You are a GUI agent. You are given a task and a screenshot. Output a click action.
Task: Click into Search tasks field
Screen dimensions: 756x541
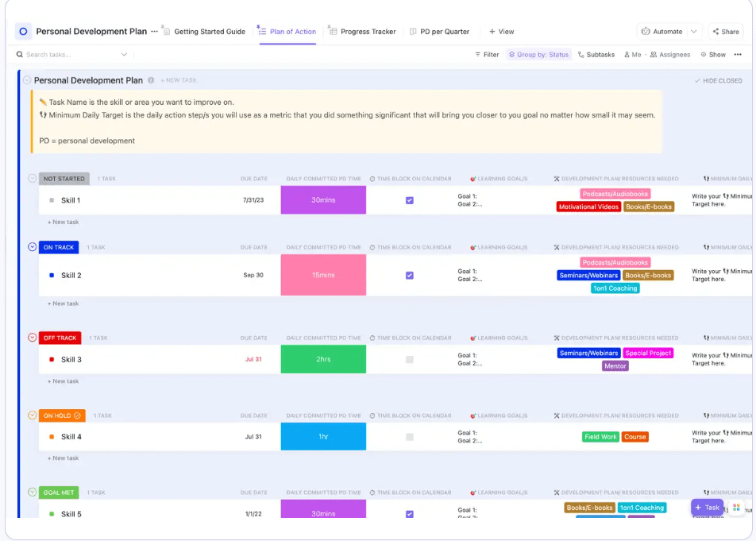point(71,55)
